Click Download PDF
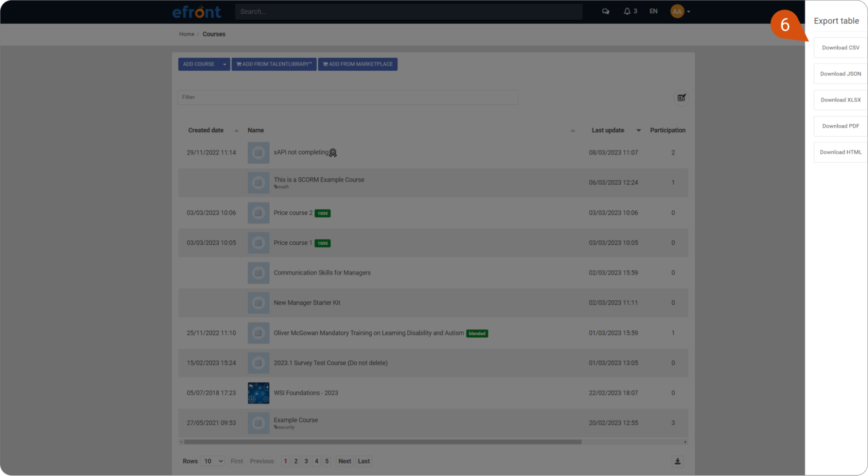868x476 pixels. coord(840,126)
